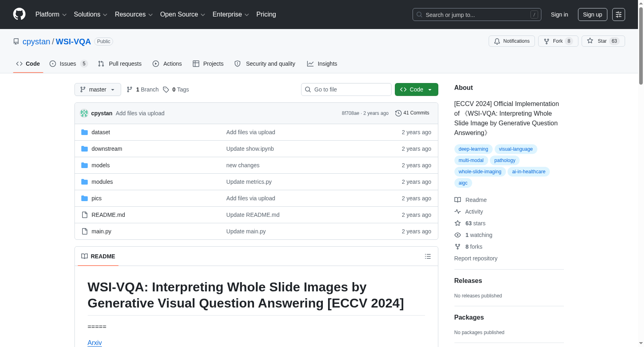The width and height of the screenshot is (644, 347).
Task: Expand the Open Source menu
Action: [183, 15]
